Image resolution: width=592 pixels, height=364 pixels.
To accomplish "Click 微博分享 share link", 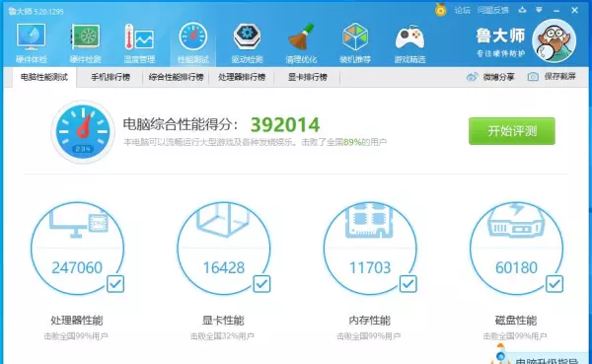I will [490, 77].
